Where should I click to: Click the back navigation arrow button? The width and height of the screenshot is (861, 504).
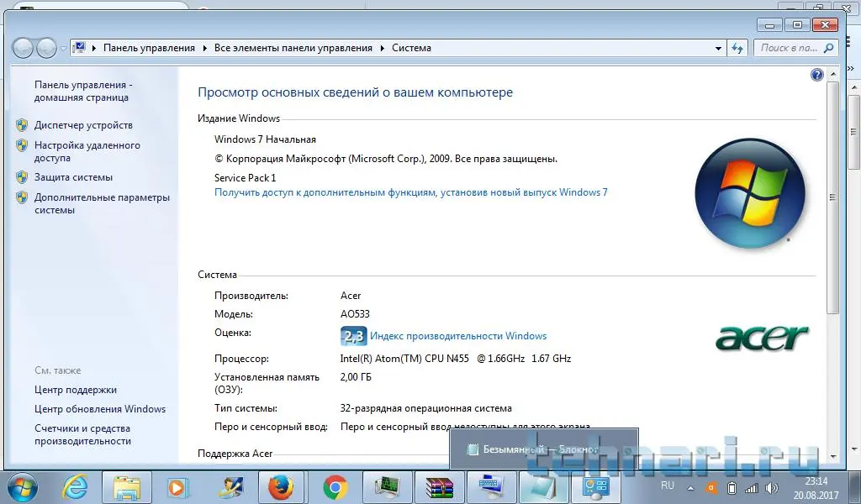coord(23,48)
